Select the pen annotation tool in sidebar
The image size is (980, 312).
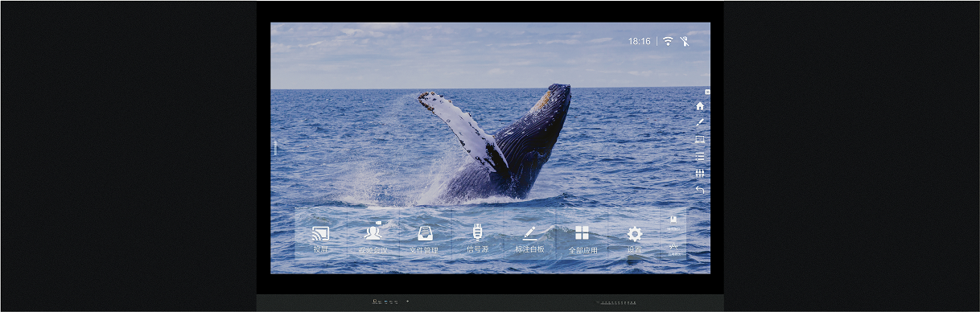700,122
